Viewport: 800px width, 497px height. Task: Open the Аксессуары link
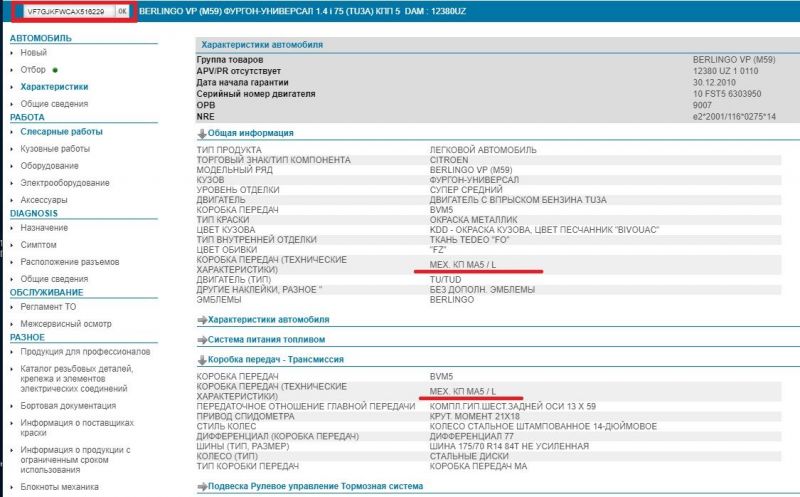tap(44, 200)
